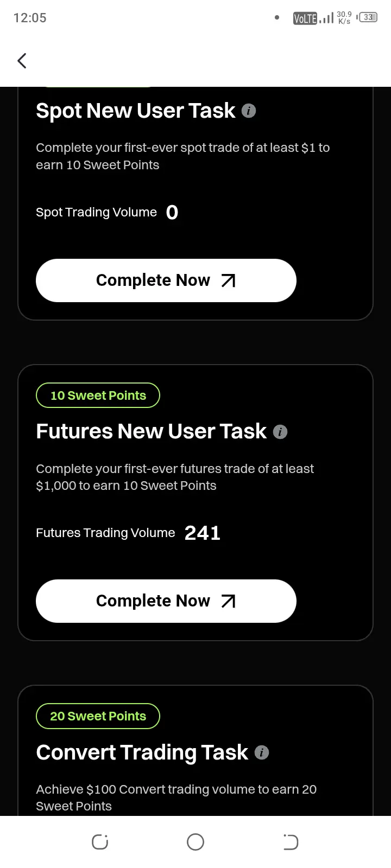391x868 pixels.
Task: Open the Android recent apps button
Action: tap(100, 842)
